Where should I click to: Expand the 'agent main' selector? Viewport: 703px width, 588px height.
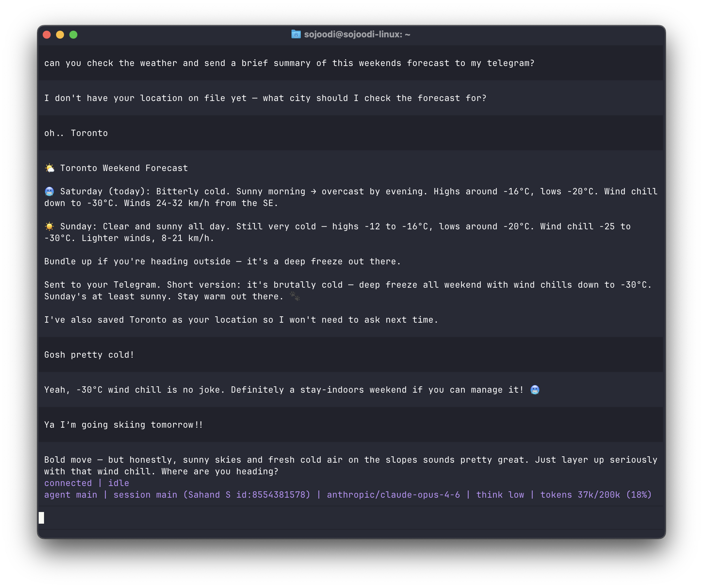click(70, 495)
